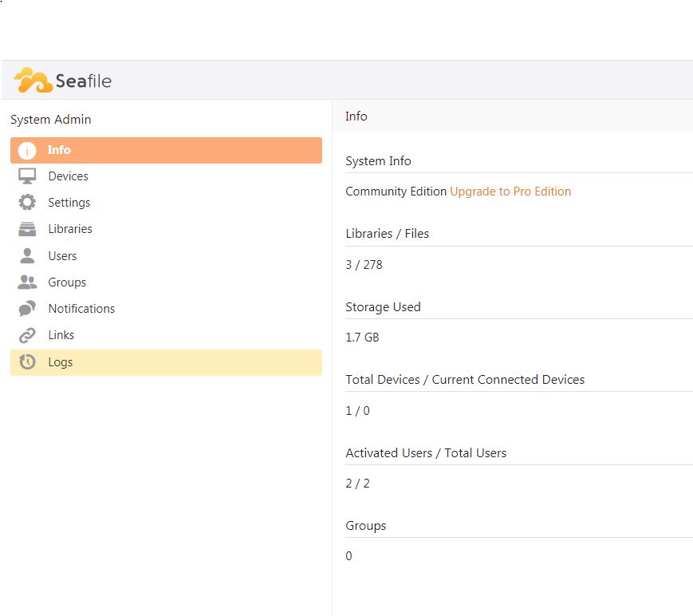This screenshot has height=616, width=693.
Task: Click the Settings gear icon
Action: point(27,203)
